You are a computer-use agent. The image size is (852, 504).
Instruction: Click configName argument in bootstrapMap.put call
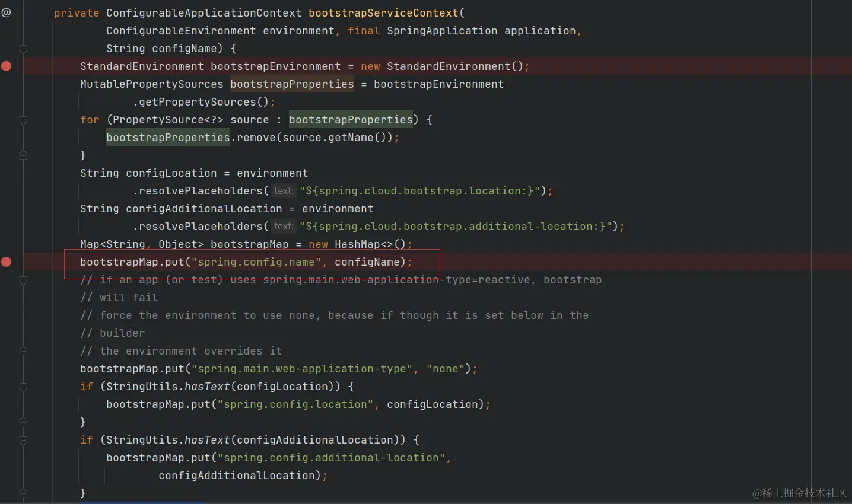coord(367,262)
